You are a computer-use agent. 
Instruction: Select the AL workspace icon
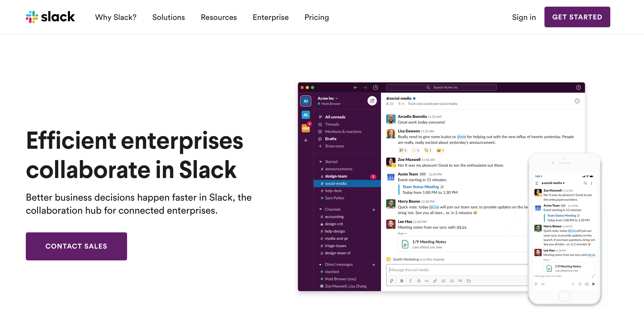[306, 115]
